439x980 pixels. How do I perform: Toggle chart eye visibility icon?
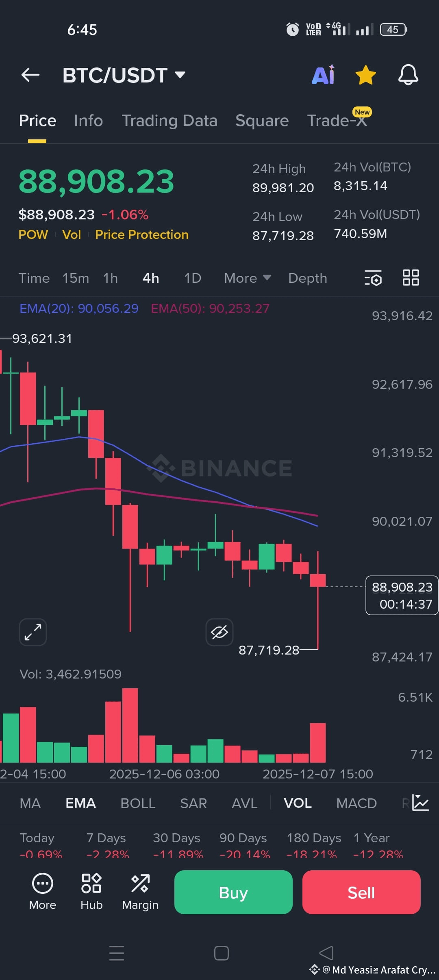coord(219,632)
